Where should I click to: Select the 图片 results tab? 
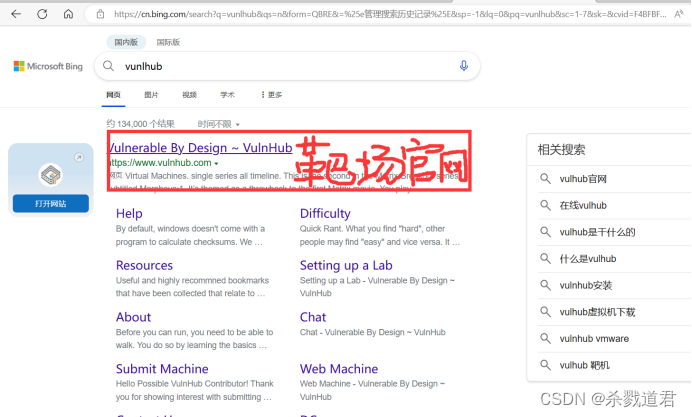point(151,95)
